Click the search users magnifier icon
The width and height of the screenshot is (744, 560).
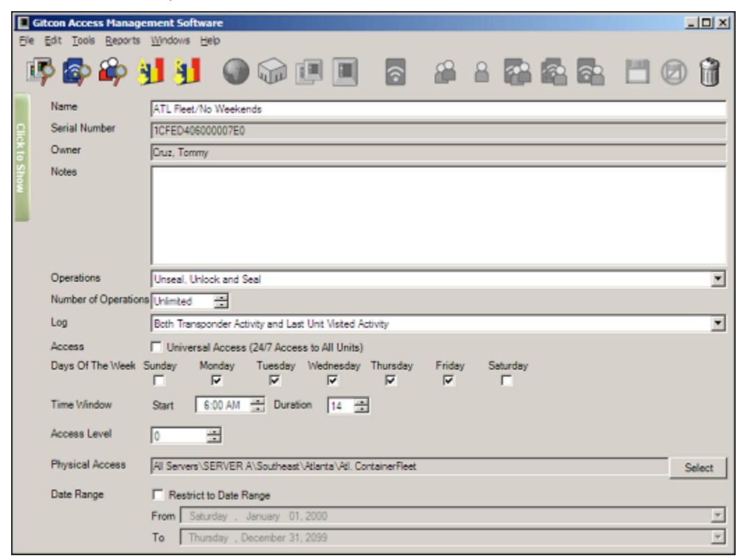[113, 71]
